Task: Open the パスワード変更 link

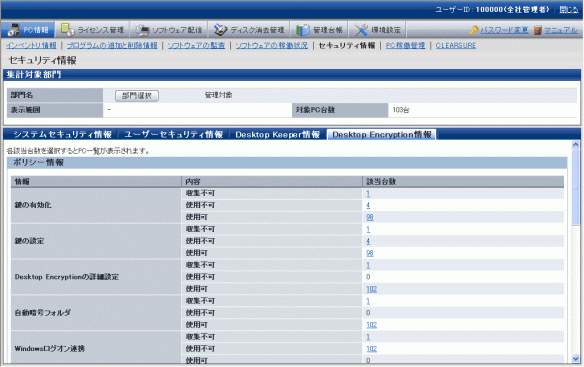Action: click(504, 30)
